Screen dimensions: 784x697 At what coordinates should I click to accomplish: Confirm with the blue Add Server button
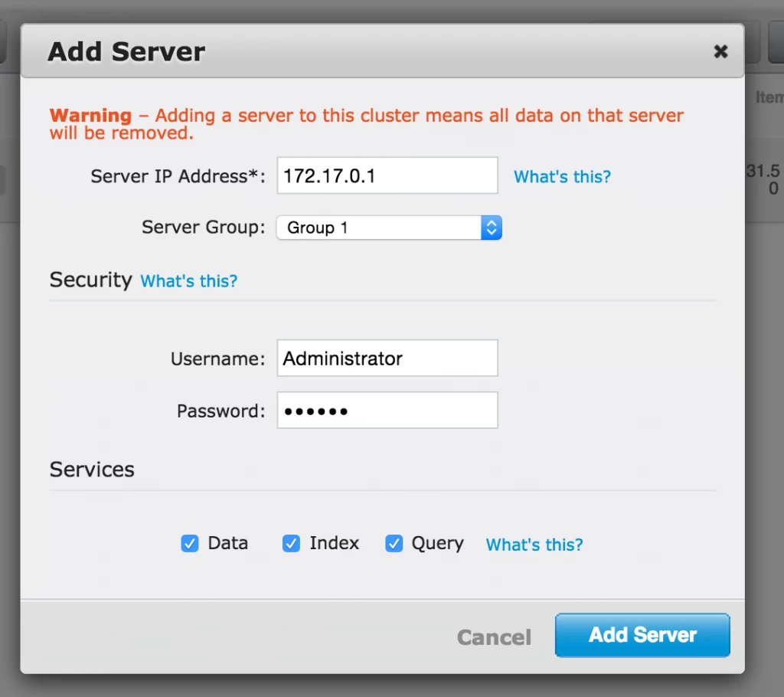click(x=642, y=635)
